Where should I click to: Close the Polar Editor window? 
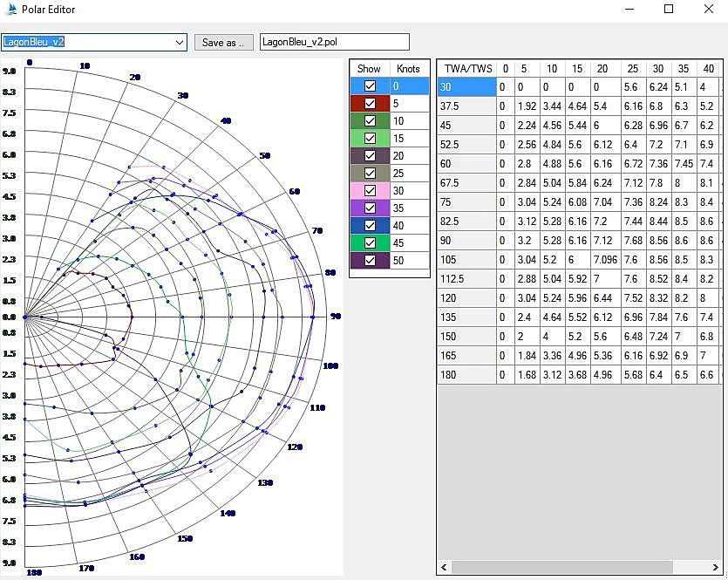click(x=709, y=9)
